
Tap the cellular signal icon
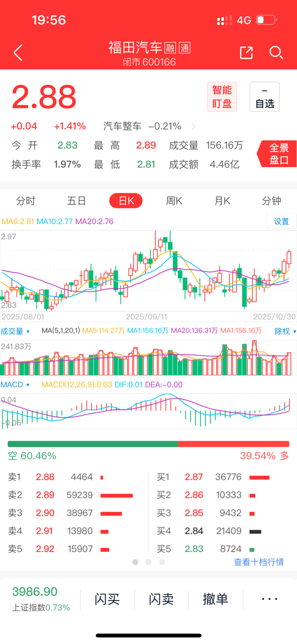225,20
